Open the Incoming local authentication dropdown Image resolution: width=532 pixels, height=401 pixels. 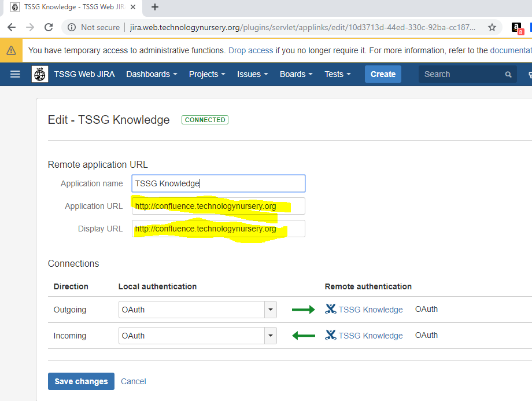(x=197, y=336)
